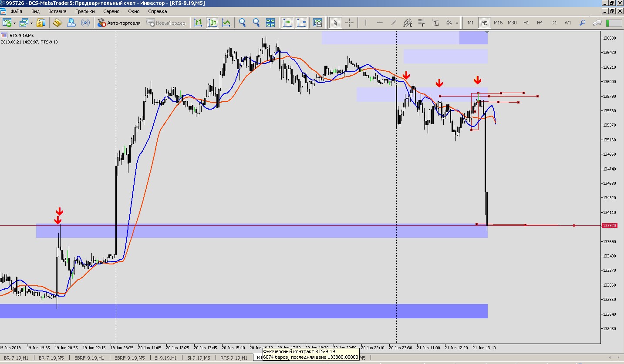Open the Вид menu
624x364 pixels.
click(x=36, y=11)
